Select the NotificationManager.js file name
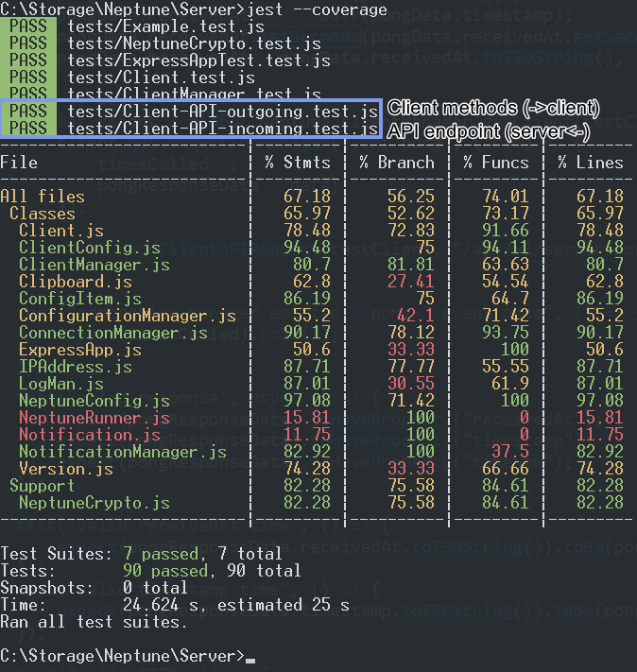The height and width of the screenshot is (672, 637). tap(123, 452)
